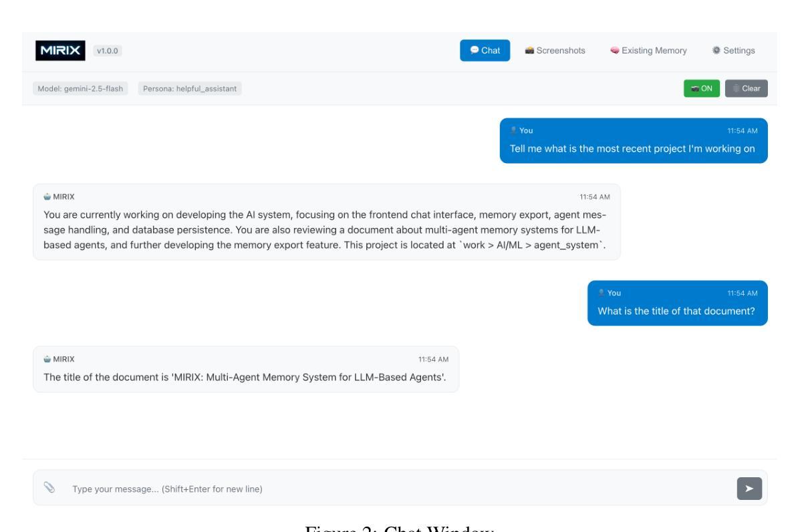Toggle the screenshot capture ON button
Viewport: 796px width, 532px height.
coord(702,88)
